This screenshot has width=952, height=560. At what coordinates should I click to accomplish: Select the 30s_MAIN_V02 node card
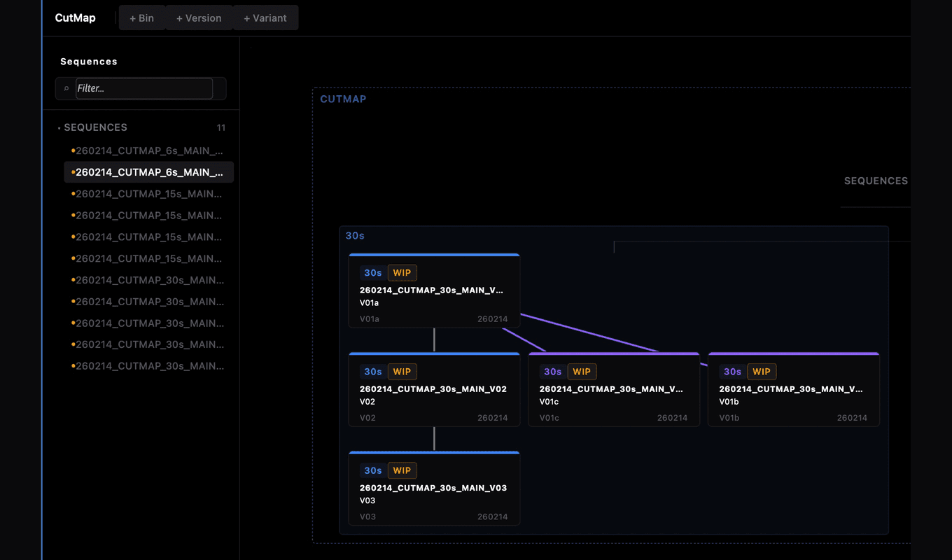tap(434, 389)
